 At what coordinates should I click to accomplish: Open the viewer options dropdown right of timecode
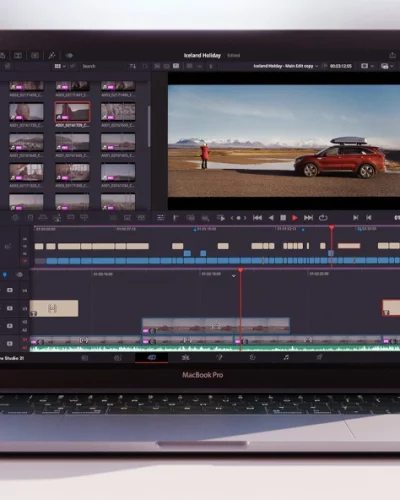(367, 66)
